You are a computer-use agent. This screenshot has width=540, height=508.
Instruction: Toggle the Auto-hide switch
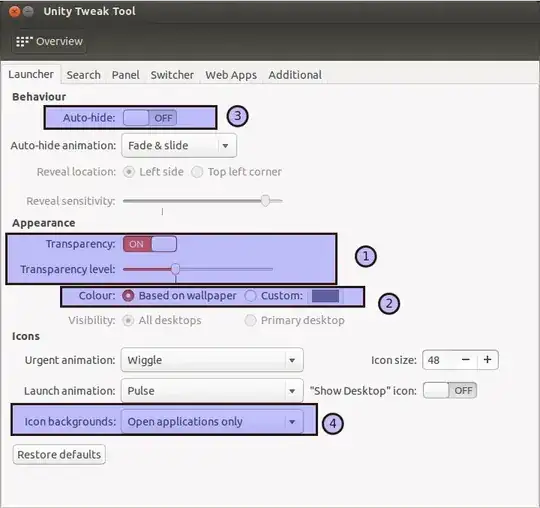150,118
